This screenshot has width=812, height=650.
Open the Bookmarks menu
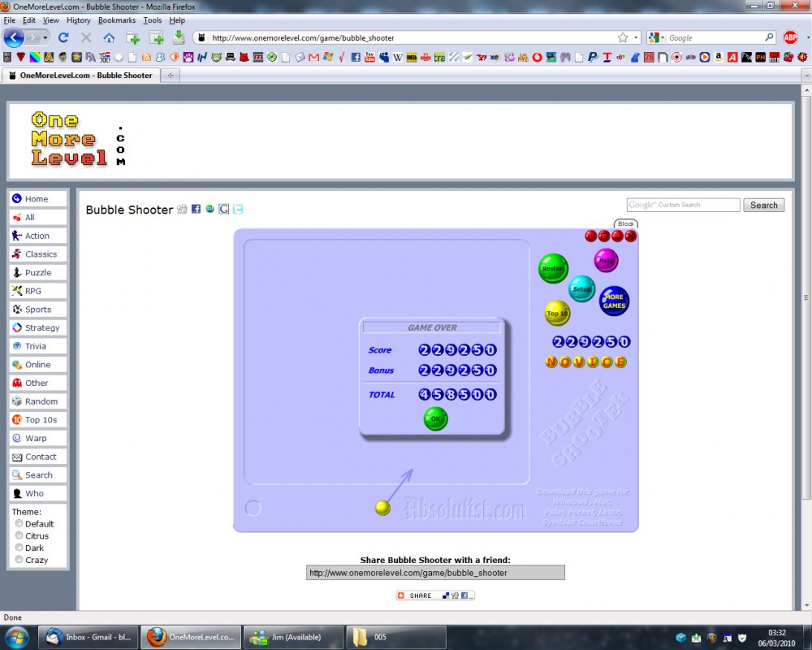(x=116, y=20)
